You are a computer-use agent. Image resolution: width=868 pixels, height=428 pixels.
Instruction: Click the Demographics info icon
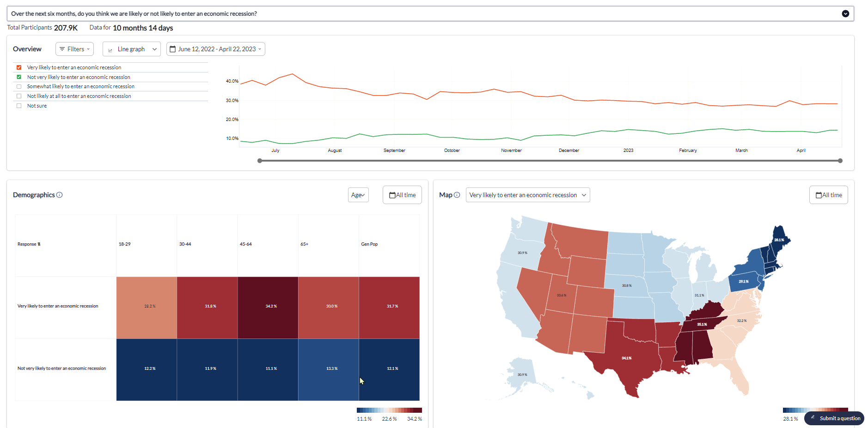[x=60, y=195]
